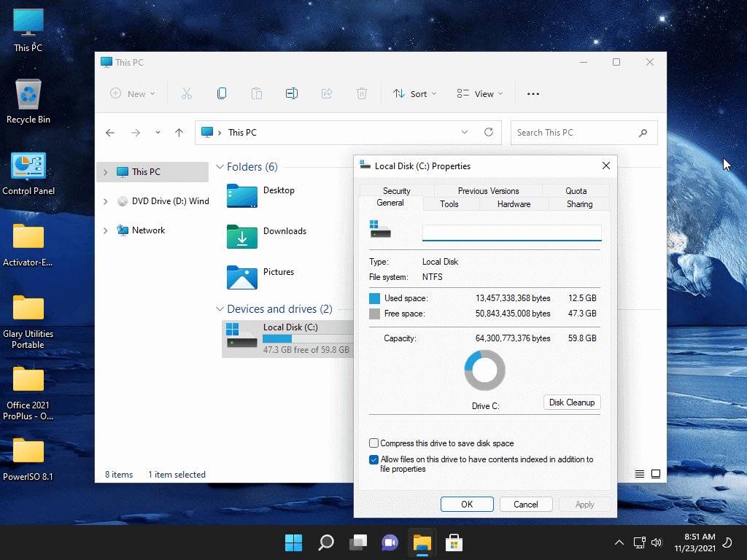Uncheck Allow files to be indexed checkbox
747x560 pixels.
click(x=374, y=460)
